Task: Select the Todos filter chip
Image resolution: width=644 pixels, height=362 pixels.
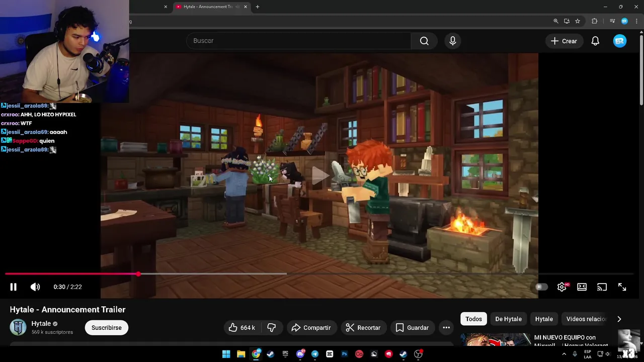Action: (x=473, y=319)
